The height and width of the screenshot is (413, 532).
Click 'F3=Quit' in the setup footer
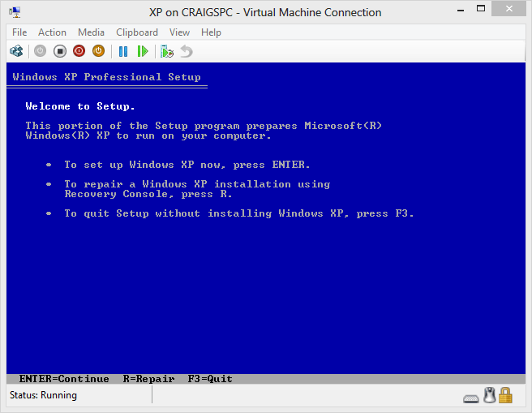(x=210, y=379)
